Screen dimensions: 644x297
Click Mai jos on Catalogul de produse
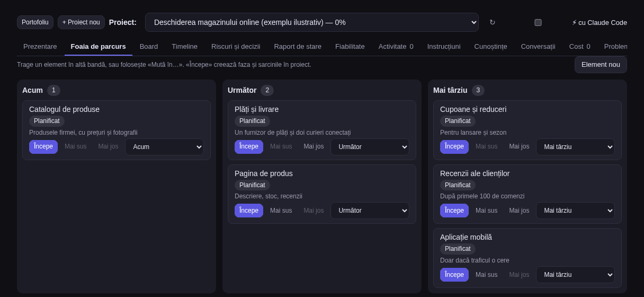(108, 147)
